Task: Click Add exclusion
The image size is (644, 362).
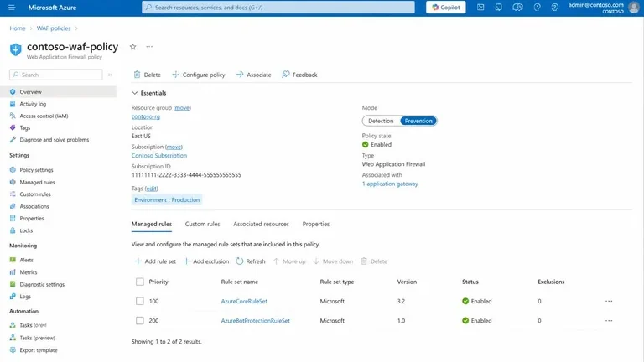Action: (x=205, y=261)
